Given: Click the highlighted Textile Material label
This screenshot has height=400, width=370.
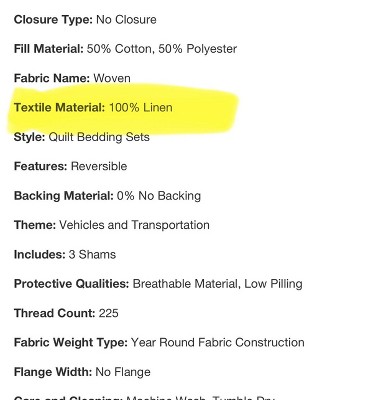Looking at the screenshot, I should (x=59, y=108).
